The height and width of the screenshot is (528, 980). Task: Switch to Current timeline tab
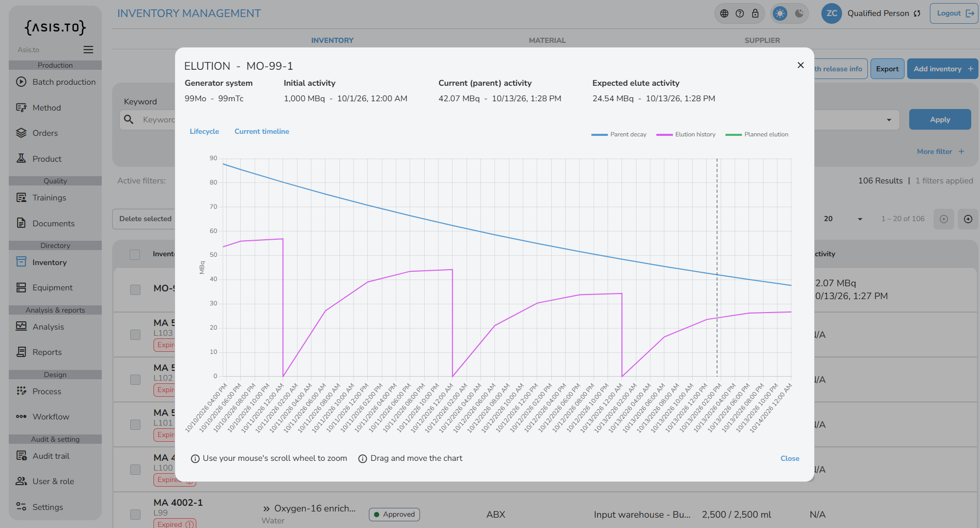[x=262, y=131]
